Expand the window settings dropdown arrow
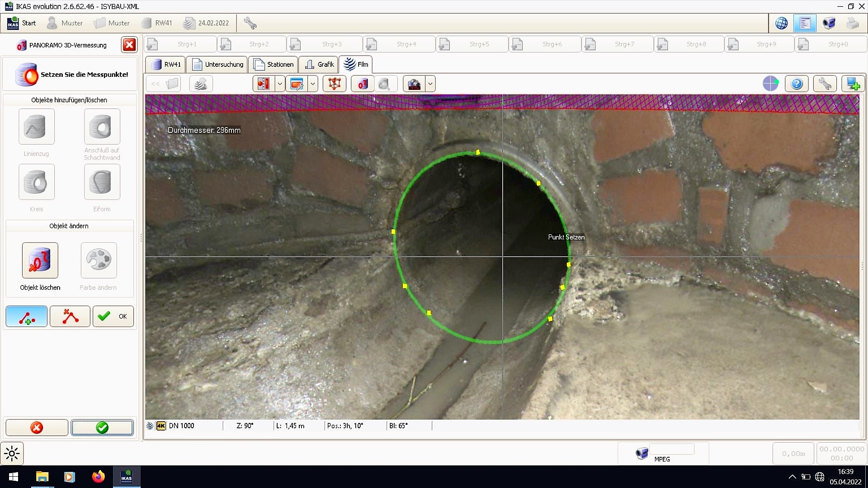This screenshot has width=868, height=488. (x=313, y=84)
